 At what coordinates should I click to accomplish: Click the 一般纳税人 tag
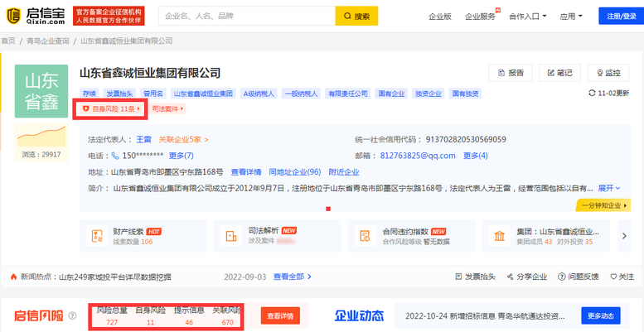point(302,94)
